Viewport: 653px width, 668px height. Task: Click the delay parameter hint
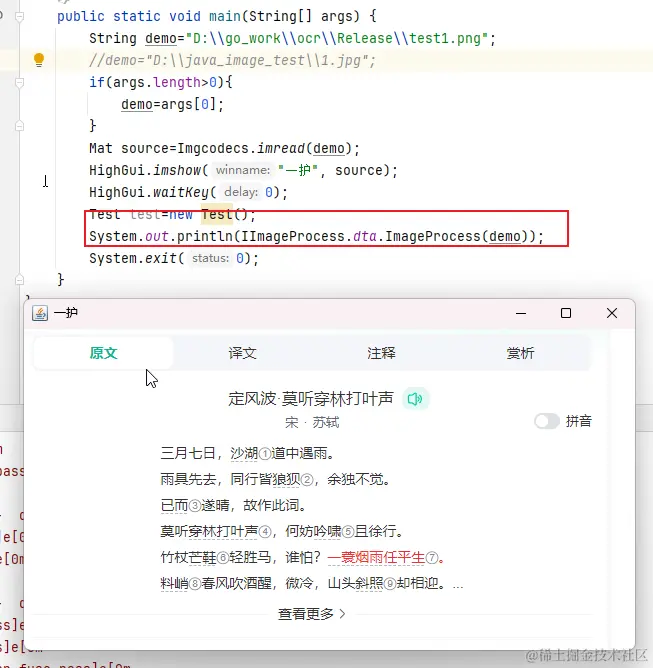(241, 192)
